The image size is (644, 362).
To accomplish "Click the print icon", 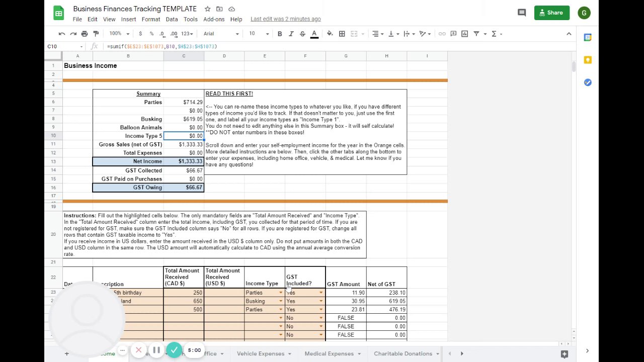I will coord(85,34).
